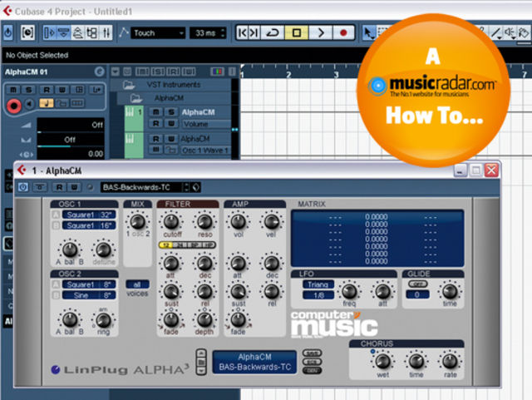This screenshot has height=400, width=532.
Task: Open the Osc 1 Wave 1 parameter dropdown
Action: (x=206, y=150)
